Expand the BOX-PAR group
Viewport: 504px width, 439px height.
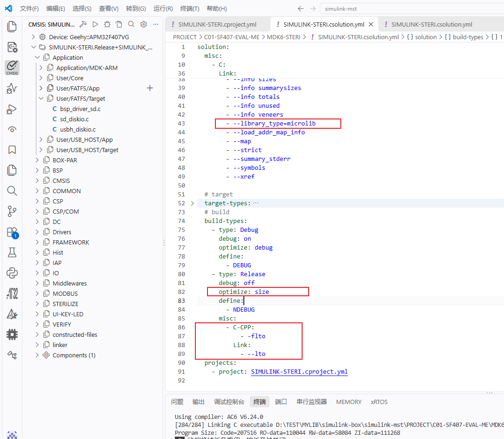(37, 160)
